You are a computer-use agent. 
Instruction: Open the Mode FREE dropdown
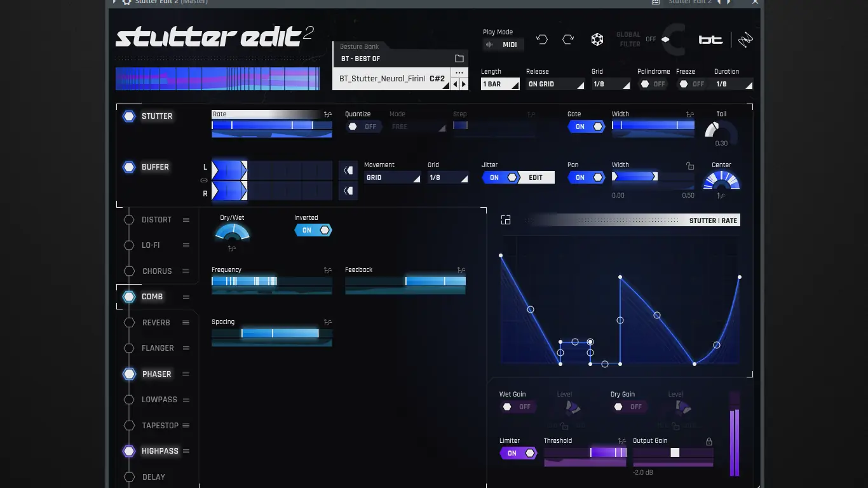tap(418, 126)
